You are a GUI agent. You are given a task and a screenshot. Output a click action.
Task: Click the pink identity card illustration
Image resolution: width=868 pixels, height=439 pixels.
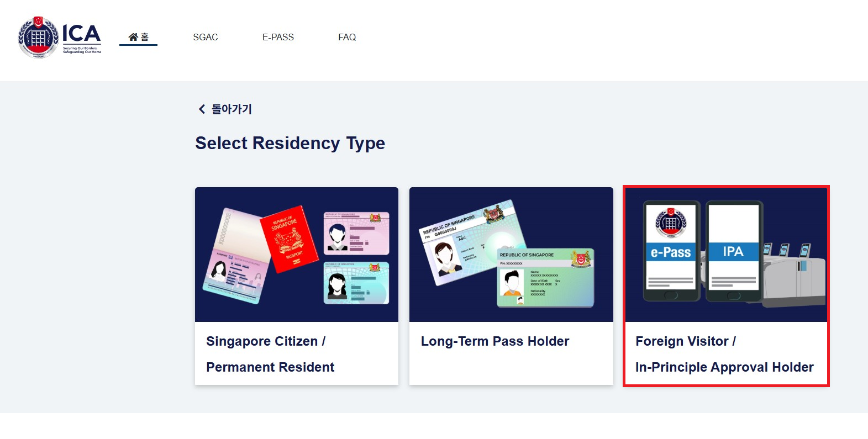pyautogui.click(x=356, y=233)
